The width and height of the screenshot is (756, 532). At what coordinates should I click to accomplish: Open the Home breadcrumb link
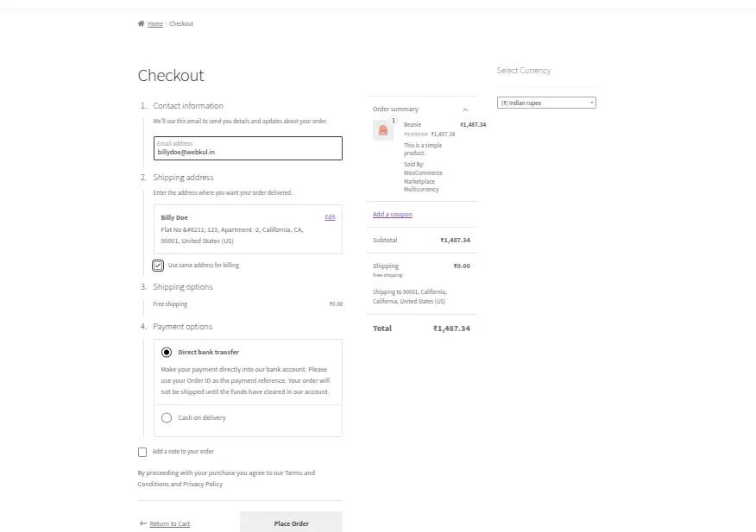155,23
